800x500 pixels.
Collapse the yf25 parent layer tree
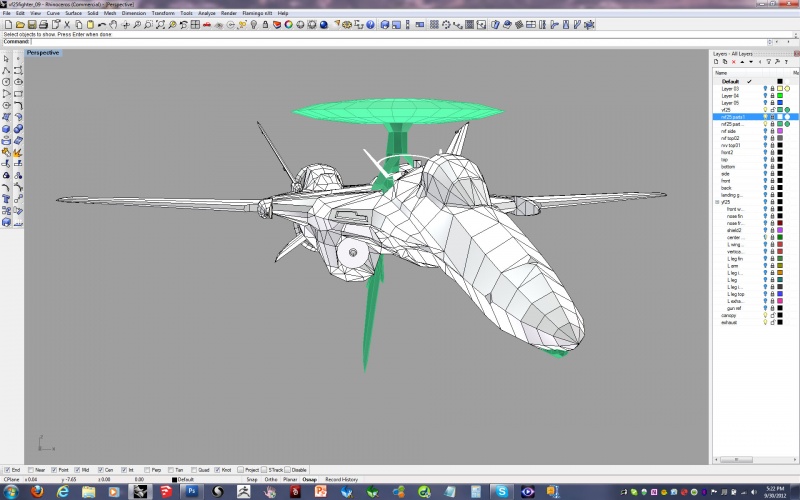tap(717, 202)
